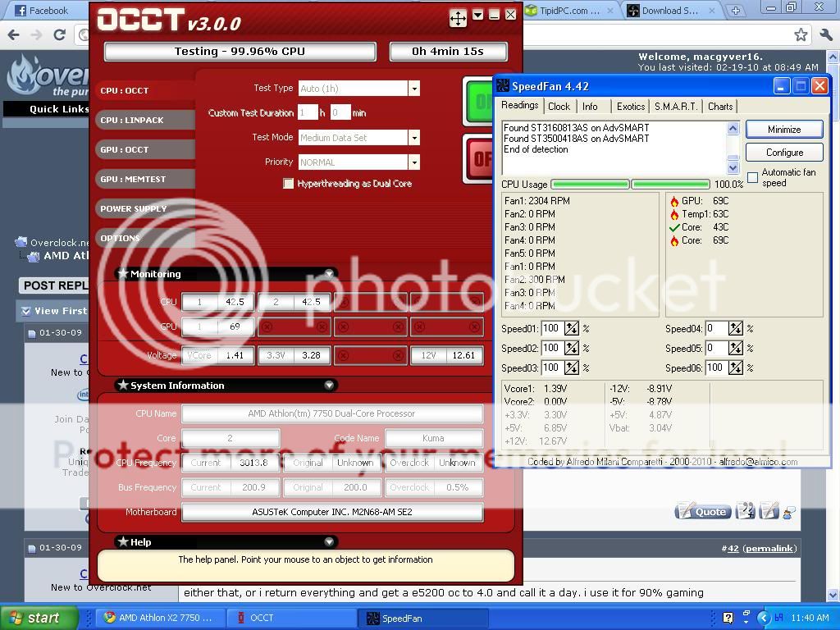
Task: Click the Testing 99.96% CPU progress bar
Action: pos(240,52)
